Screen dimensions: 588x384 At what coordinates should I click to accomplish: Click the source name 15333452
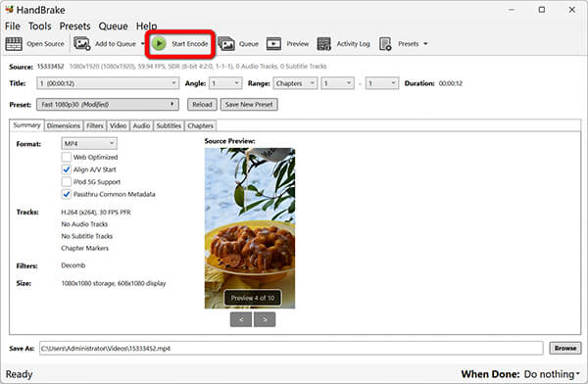(x=50, y=67)
